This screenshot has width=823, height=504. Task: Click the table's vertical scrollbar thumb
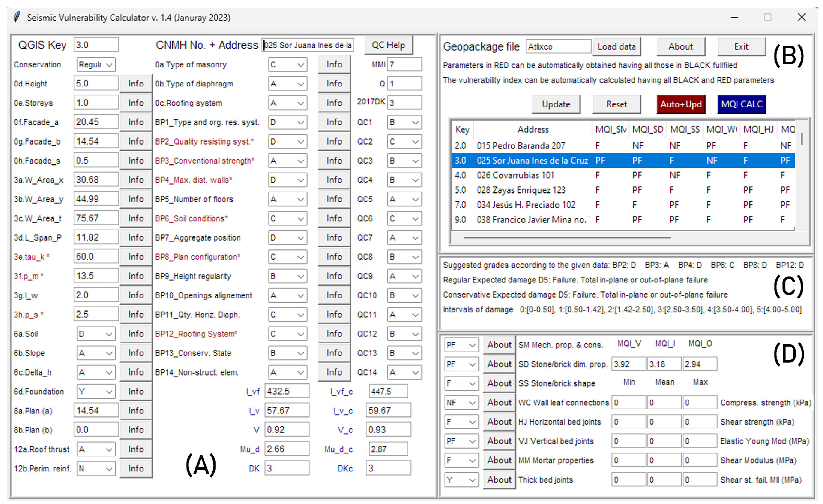(x=802, y=139)
